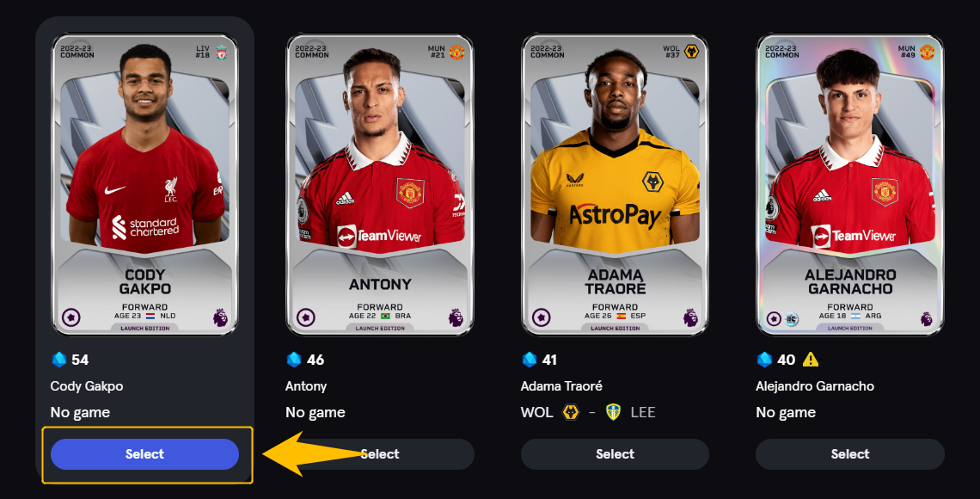Select Antony's card with the Select button
The height and width of the screenshot is (499, 980).
(x=380, y=454)
